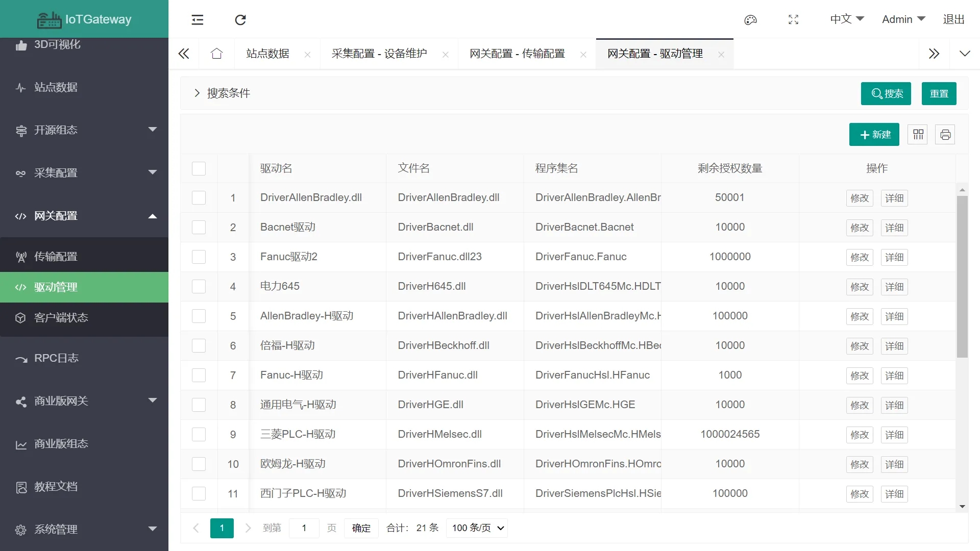Toggle fullscreen mode icon
The height and width of the screenshot is (551, 980).
coord(793,20)
